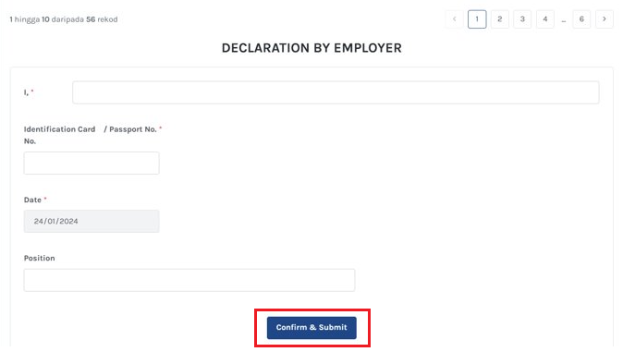
Task: Click the '1 hingga 10 daripada 56 rekod' text
Action: [x=64, y=19]
